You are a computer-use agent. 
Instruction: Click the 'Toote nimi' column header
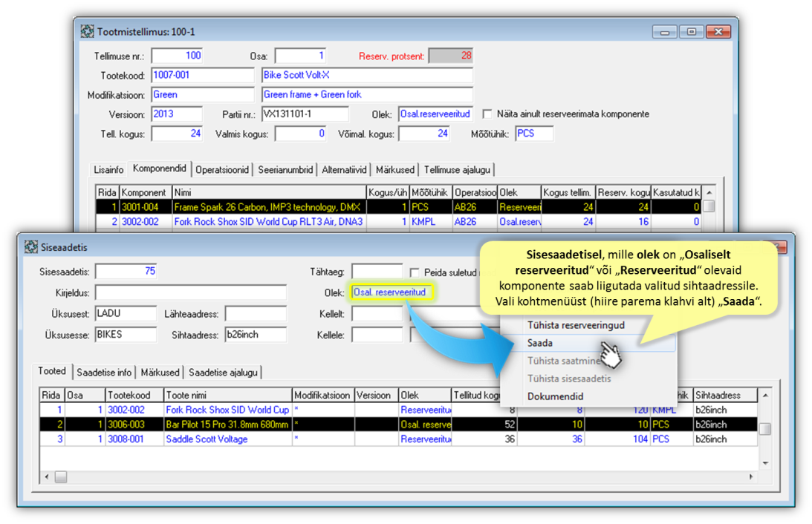[x=228, y=395]
